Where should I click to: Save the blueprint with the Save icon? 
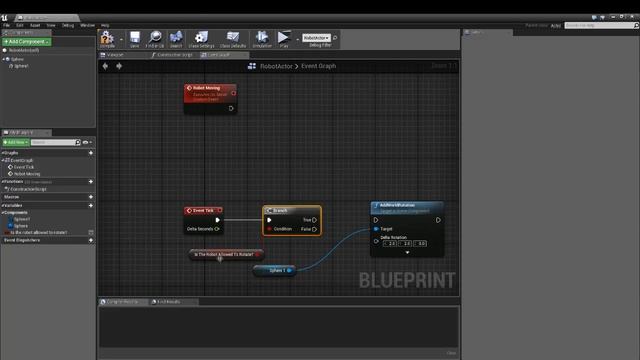135,37
